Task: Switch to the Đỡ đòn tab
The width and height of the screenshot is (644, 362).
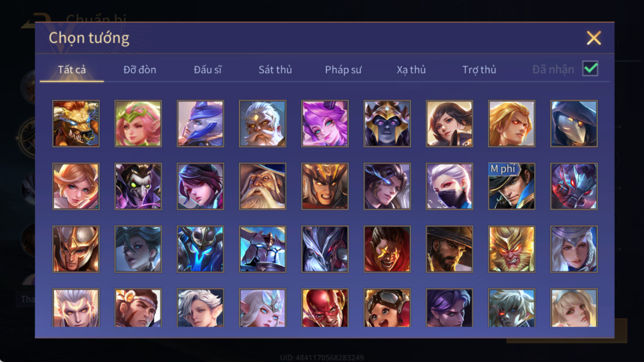Action: (140, 70)
